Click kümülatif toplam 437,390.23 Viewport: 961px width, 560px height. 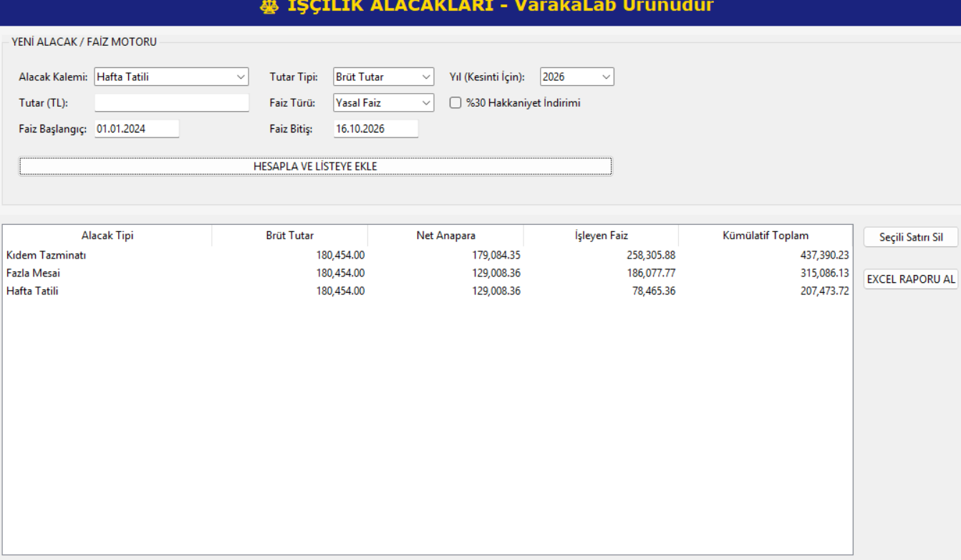(x=824, y=255)
